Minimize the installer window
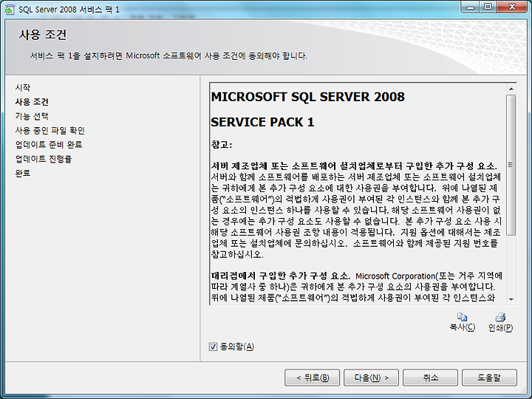Viewport: 532px width, 399px height. pos(470,7)
